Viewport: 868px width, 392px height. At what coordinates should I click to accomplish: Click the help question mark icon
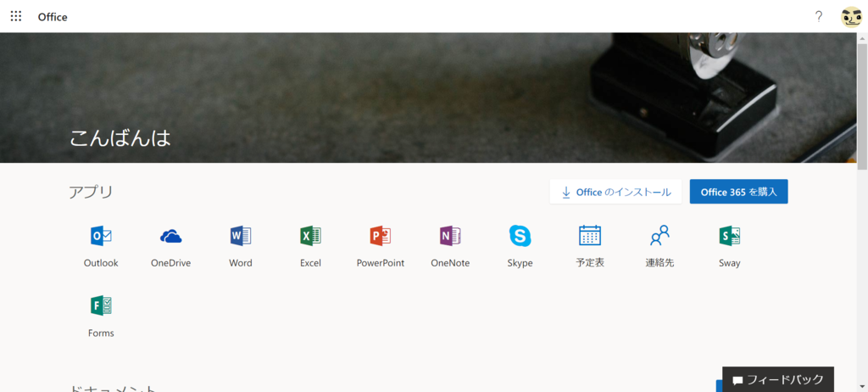819,17
